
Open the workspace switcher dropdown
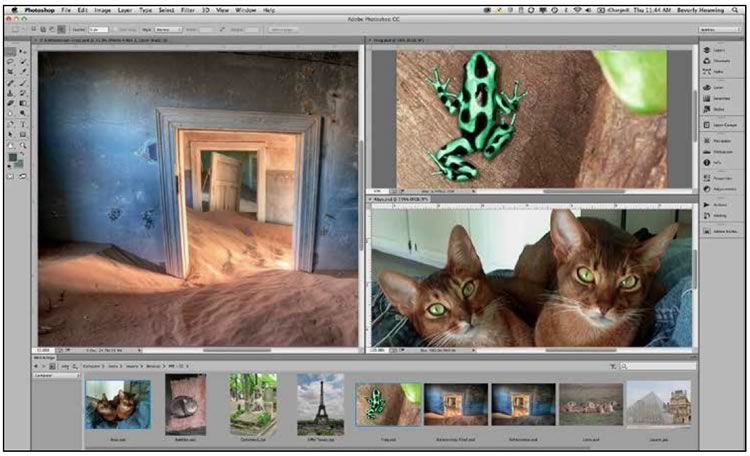[x=719, y=30]
